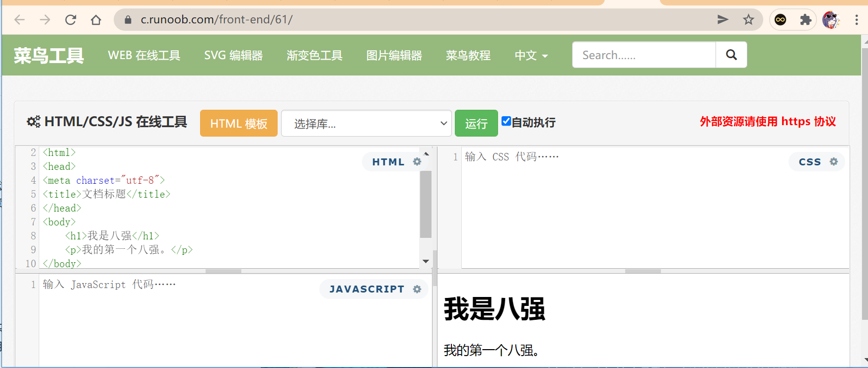Click the JAVASCRIPT panel label
868x368 pixels.
tap(367, 289)
